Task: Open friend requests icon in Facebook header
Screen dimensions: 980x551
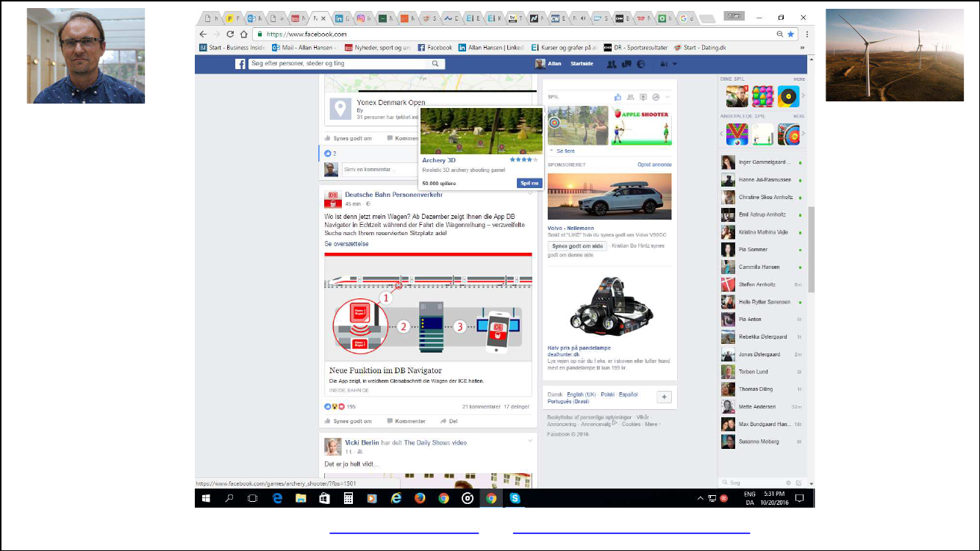Action: click(611, 64)
